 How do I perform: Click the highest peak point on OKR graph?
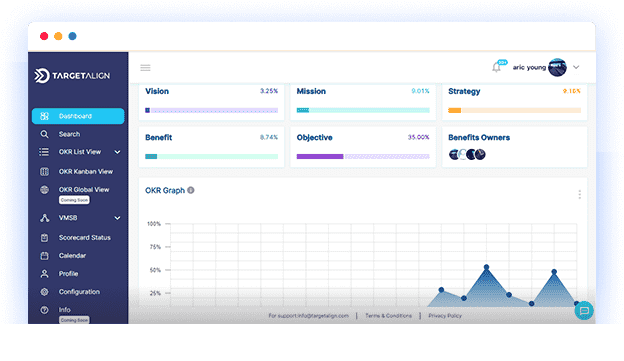tap(486, 267)
